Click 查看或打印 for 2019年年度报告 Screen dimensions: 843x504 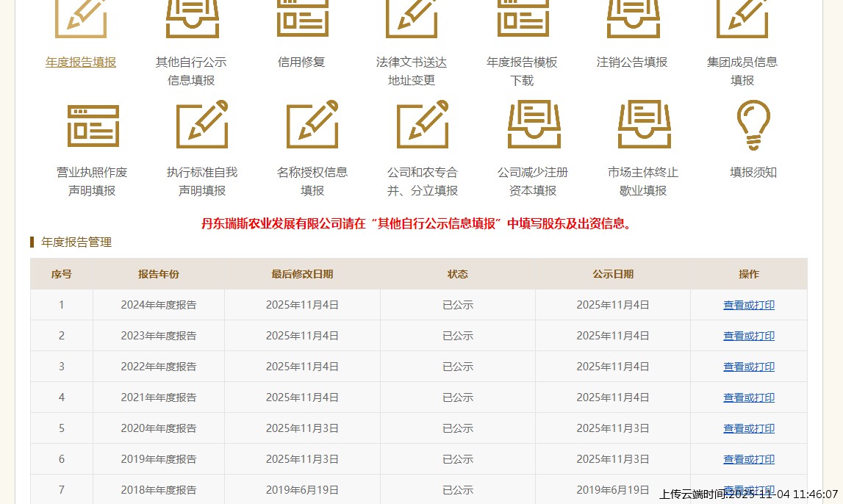[x=748, y=458]
